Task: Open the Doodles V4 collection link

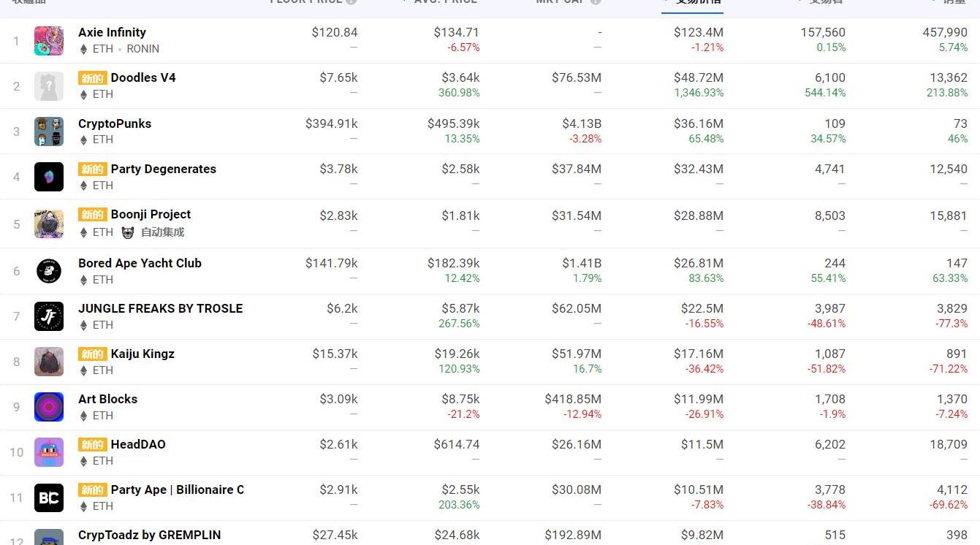Action: pos(143,77)
